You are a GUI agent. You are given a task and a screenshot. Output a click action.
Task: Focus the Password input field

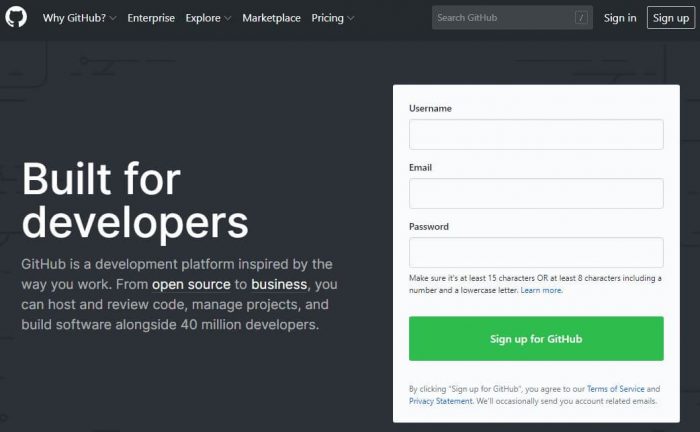point(536,252)
